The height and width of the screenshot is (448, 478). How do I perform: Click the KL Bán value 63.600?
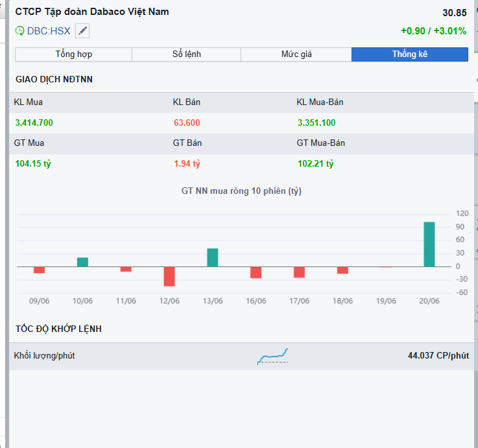[187, 123]
